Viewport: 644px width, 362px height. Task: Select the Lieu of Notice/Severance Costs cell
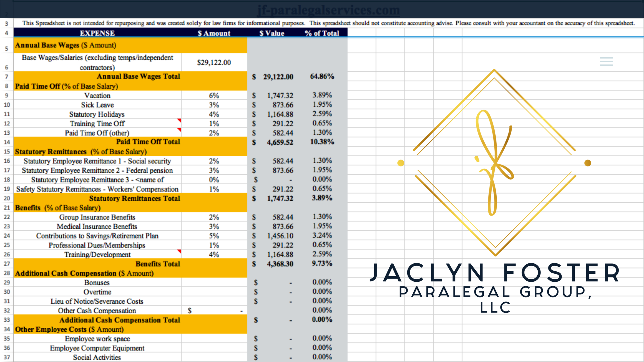click(97, 301)
